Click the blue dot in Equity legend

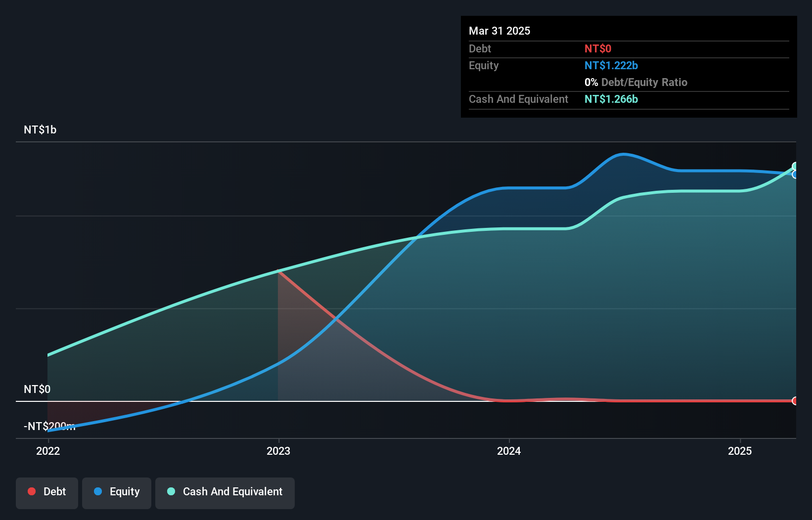point(98,491)
